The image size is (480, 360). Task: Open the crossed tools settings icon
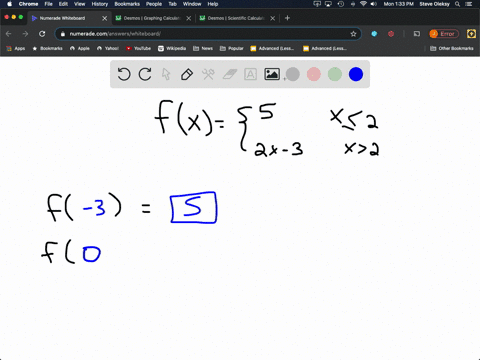(208, 74)
